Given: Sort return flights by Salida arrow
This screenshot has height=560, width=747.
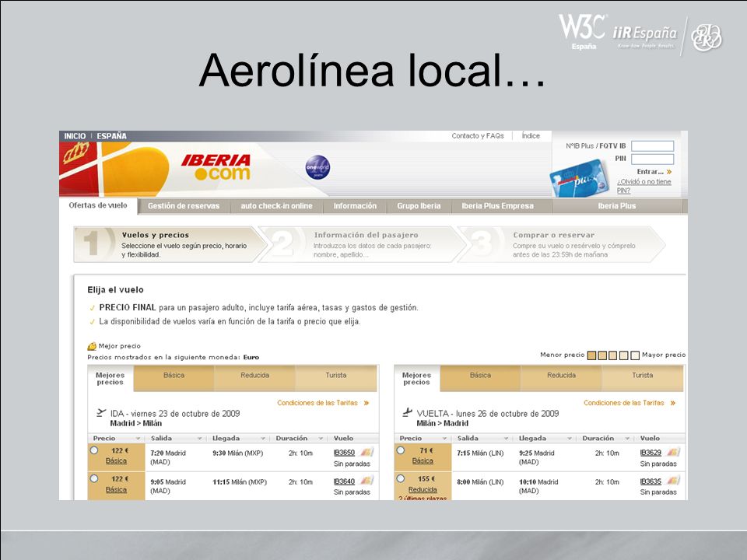Looking at the screenshot, I should [506, 439].
